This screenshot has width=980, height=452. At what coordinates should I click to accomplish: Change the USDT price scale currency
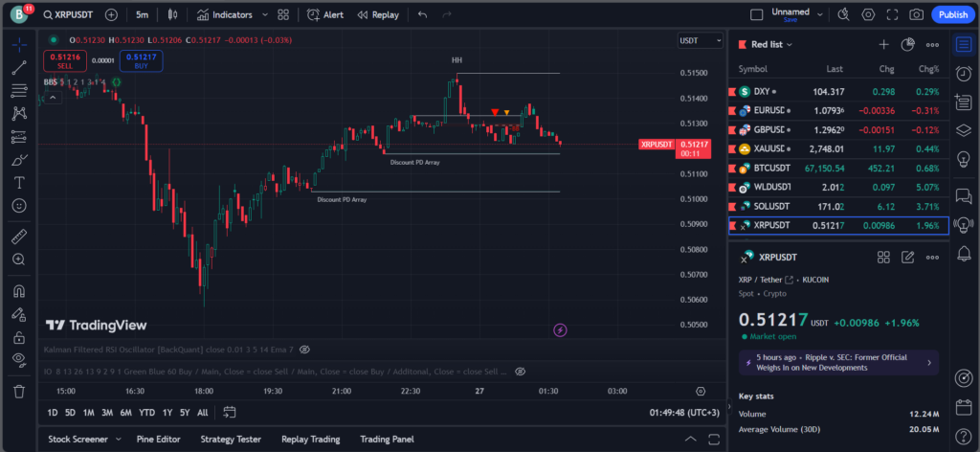[x=700, y=40]
